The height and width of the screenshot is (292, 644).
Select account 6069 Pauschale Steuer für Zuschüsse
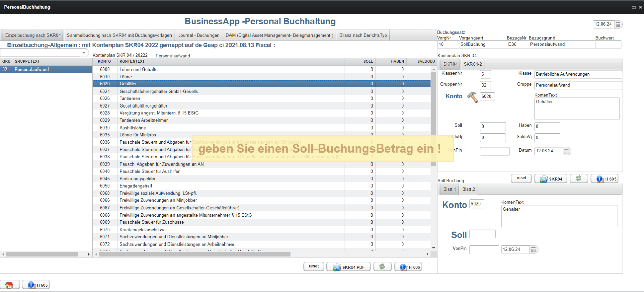(262, 222)
